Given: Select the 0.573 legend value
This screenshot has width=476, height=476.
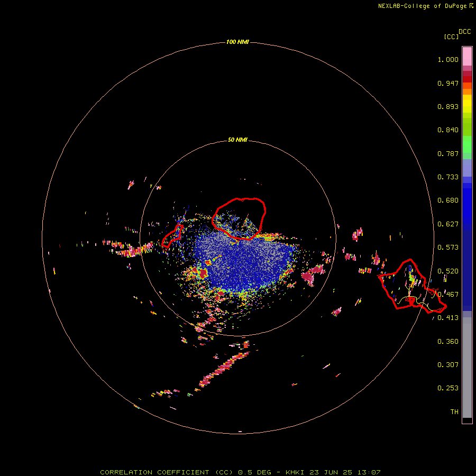Looking at the screenshot, I should tap(448, 248).
